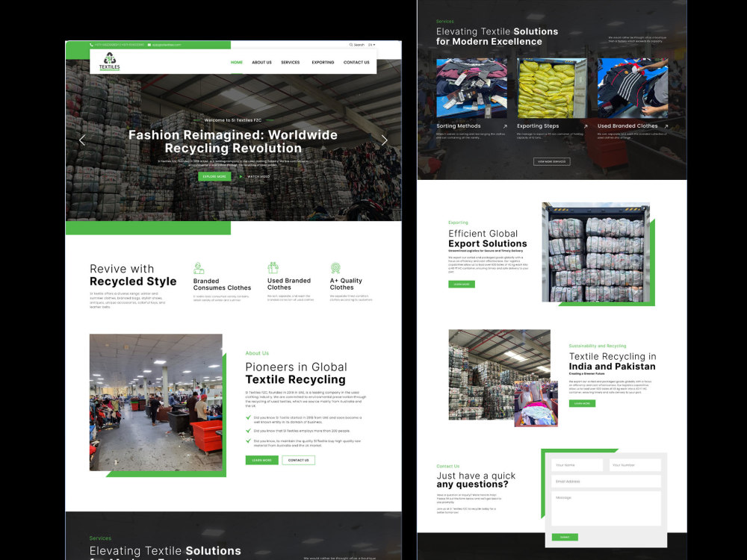
Task: Click the SI Textiles recycle logo
Action: (x=110, y=62)
